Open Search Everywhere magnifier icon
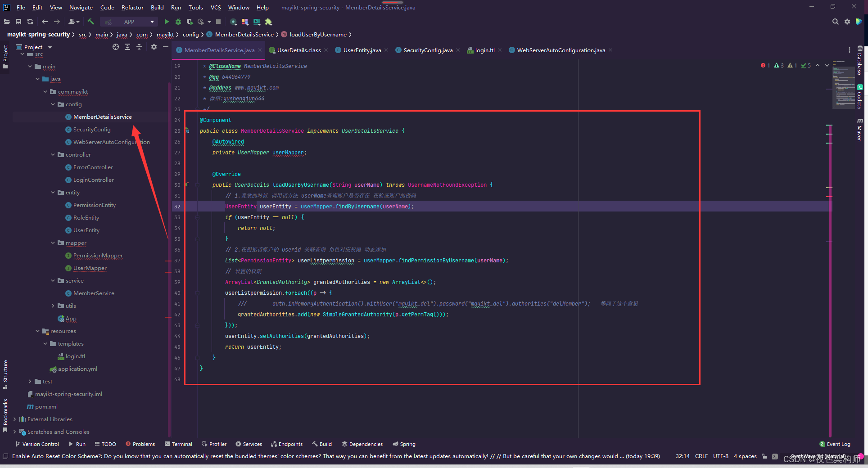This screenshot has width=868, height=468. [x=836, y=22]
